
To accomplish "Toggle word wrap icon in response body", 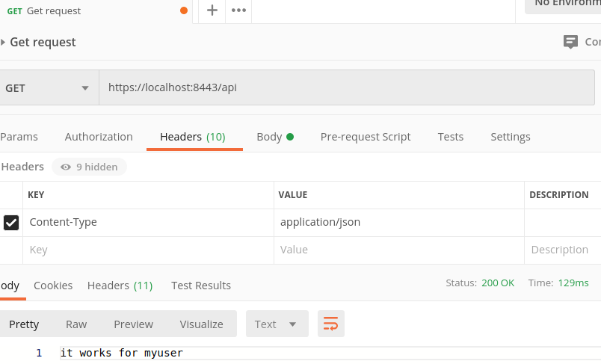I will pyautogui.click(x=331, y=324).
